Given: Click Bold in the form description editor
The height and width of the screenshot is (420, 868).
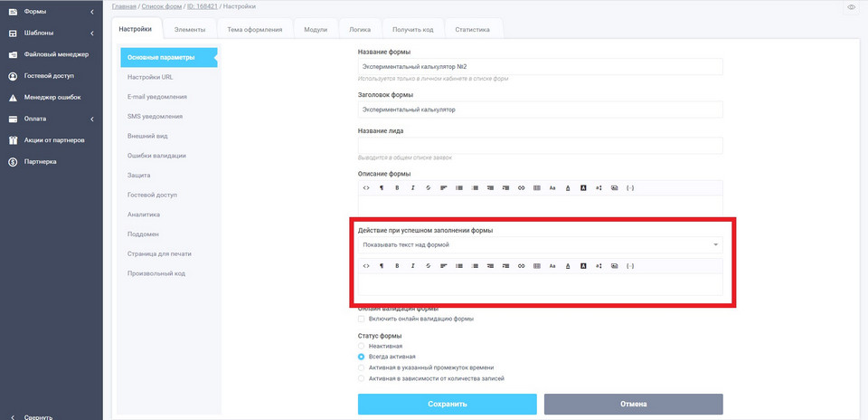Looking at the screenshot, I should pyautogui.click(x=396, y=187).
